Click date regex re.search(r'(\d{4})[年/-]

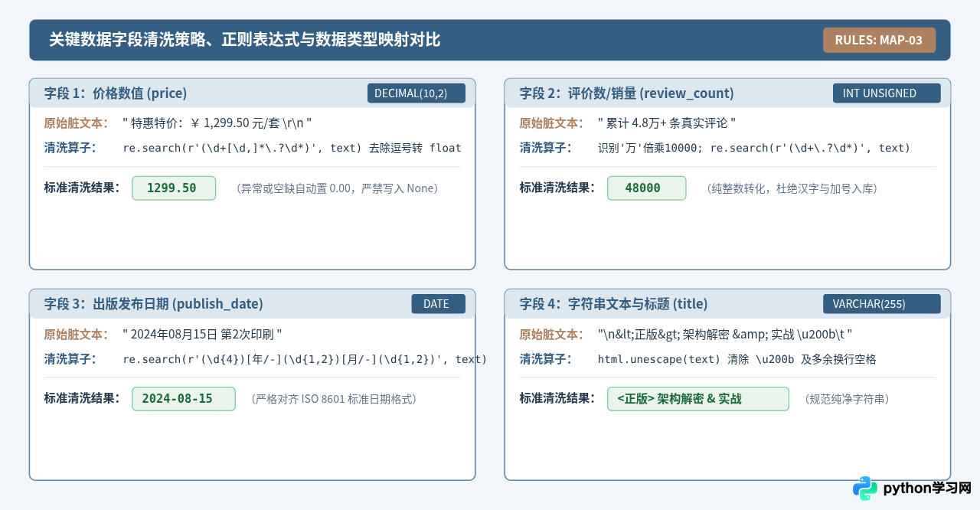pyautogui.click(x=305, y=359)
